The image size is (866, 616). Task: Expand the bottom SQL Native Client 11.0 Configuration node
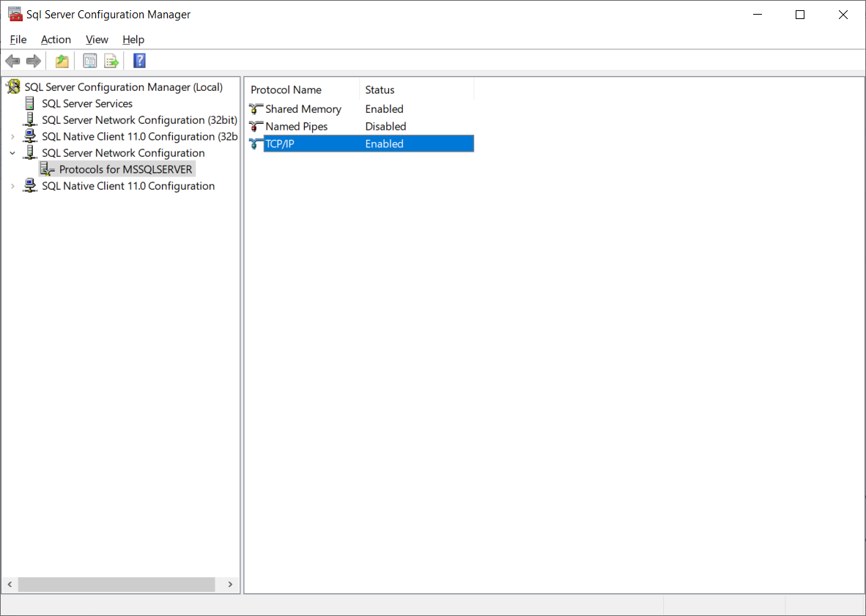pyautogui.click(x=12, y=187)
